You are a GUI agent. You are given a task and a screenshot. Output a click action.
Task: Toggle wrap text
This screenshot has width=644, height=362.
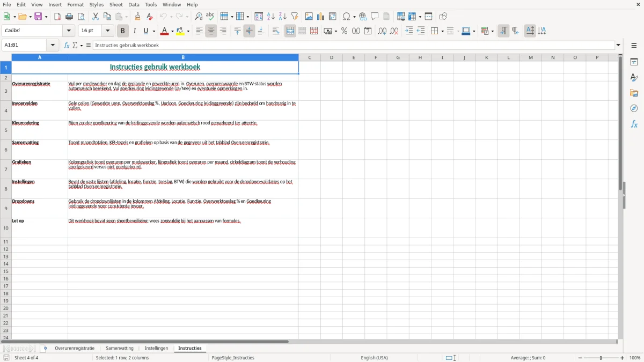tap(276, 31)
